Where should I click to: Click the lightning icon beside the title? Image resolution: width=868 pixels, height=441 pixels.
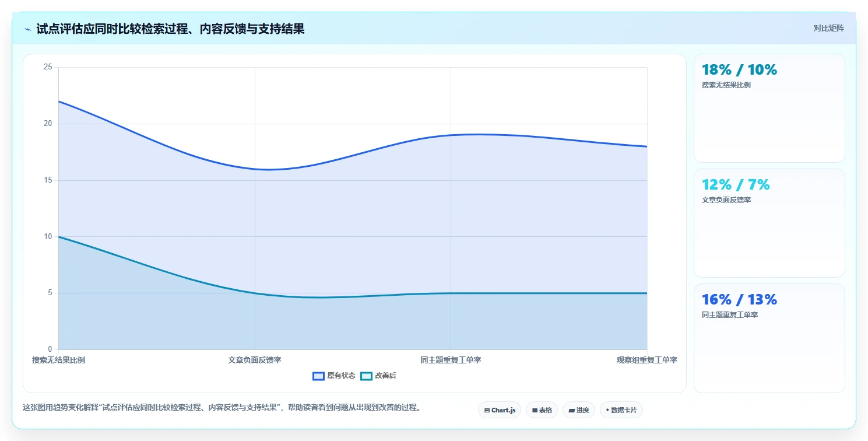pos(27,29)
